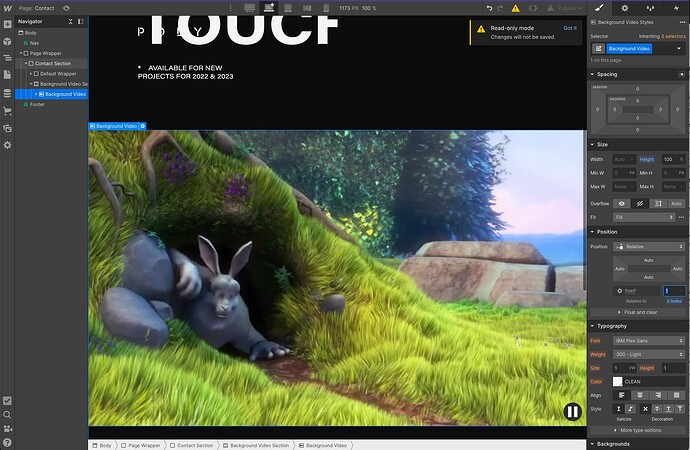Image resolution: width=690 pixels, height=450 pixels.
Task: Switch to the Style Manager tab
Action: click(x=650, y=8)
